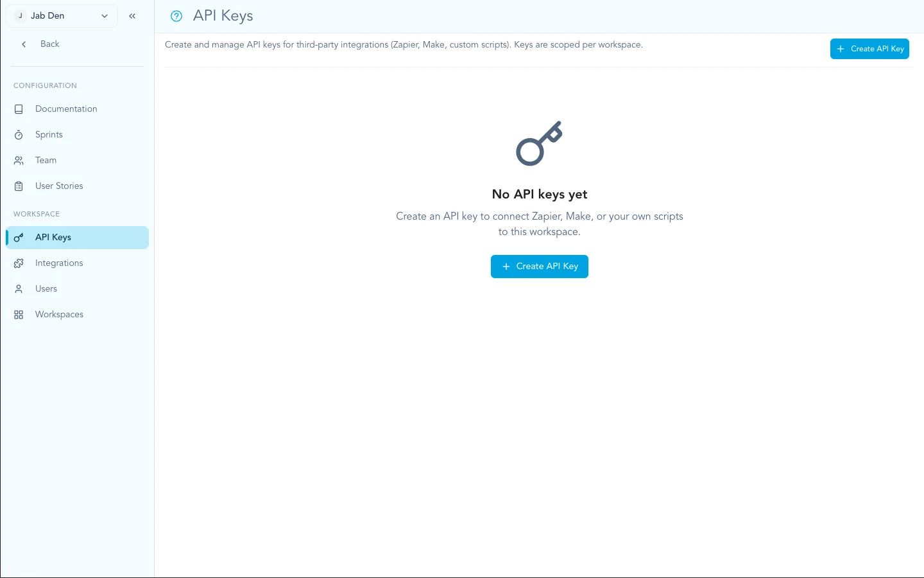
Task: Click the Jab Den avatar badge
Action: [x=21, y=15]
